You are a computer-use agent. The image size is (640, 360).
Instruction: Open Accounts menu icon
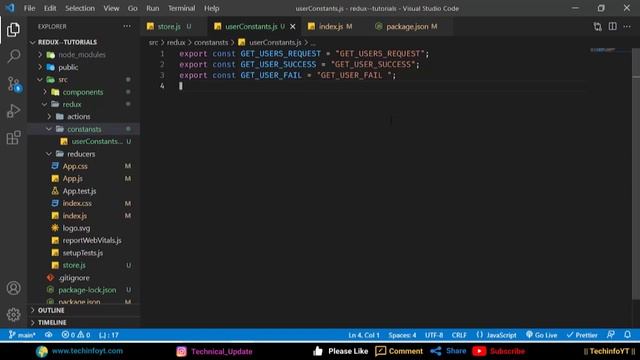coord(13,288)
